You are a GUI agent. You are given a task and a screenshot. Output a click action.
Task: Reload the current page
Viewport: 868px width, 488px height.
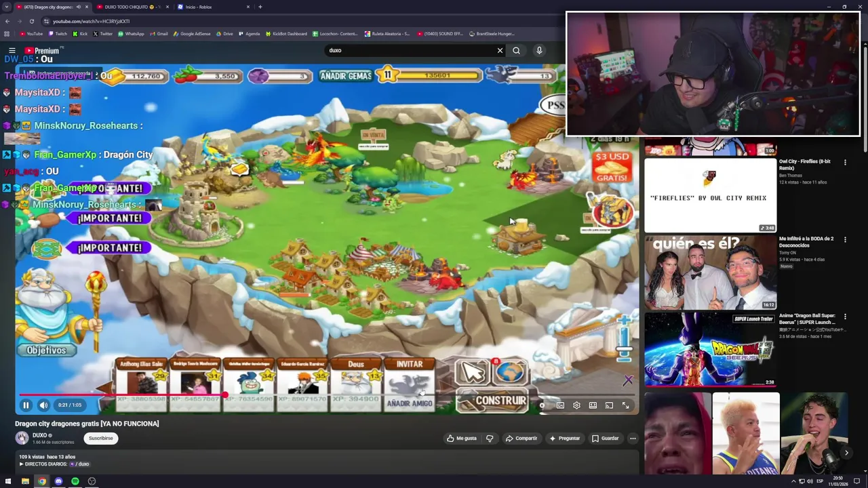click(x=31, y=21)
